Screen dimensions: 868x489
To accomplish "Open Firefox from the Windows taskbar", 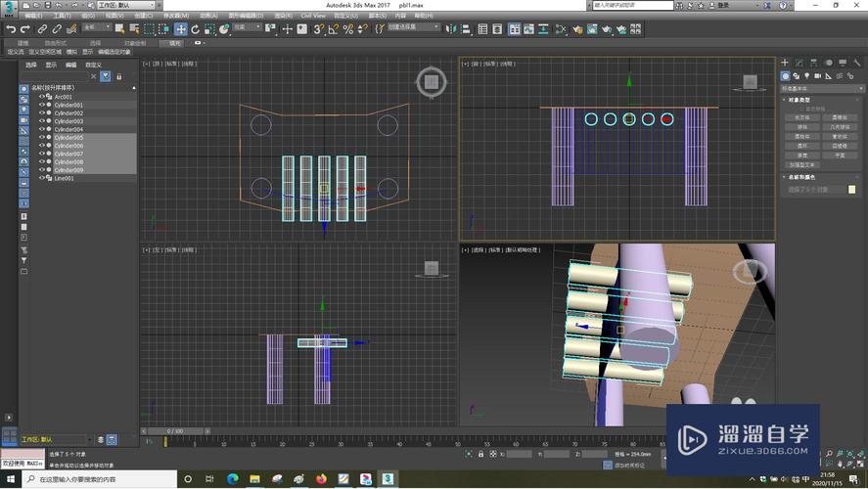I will (x=321, y=479).
